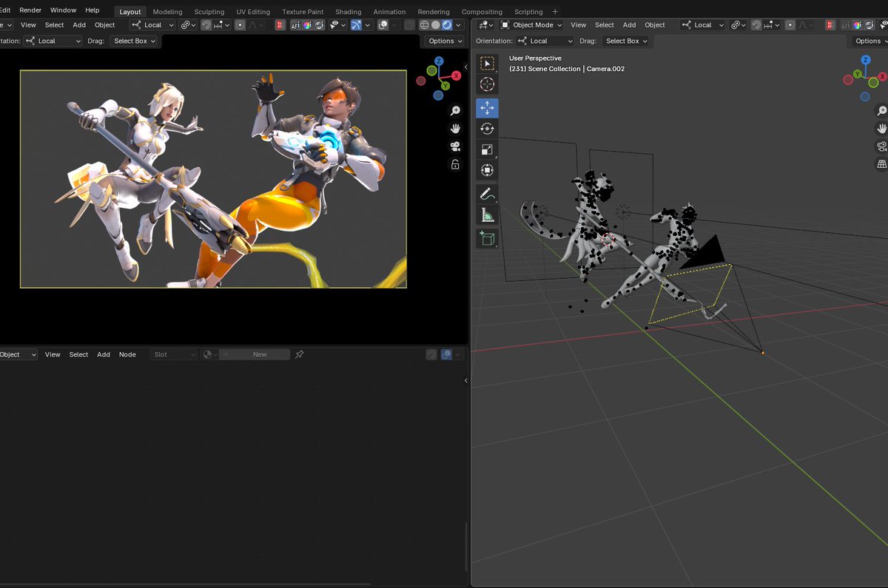Toggle snapping magnet in left viewport header
Viewport: 888px width, 588px height.
(206, 25)
